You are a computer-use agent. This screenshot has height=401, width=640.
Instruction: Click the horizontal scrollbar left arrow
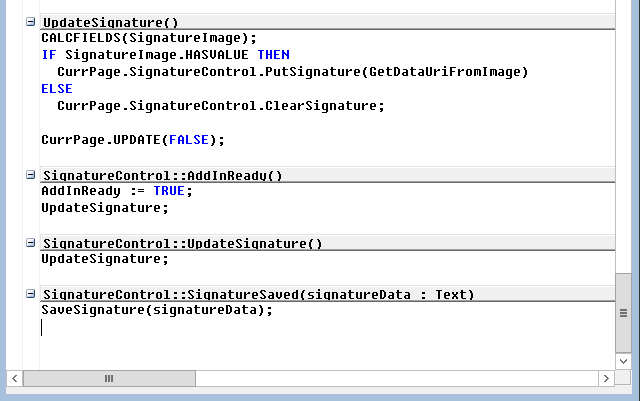[14, 378]
